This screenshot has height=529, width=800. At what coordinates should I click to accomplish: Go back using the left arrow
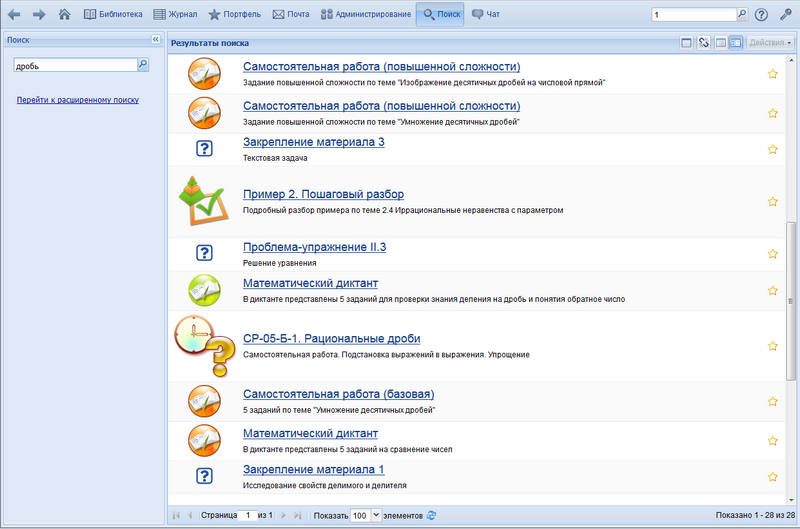14,15
